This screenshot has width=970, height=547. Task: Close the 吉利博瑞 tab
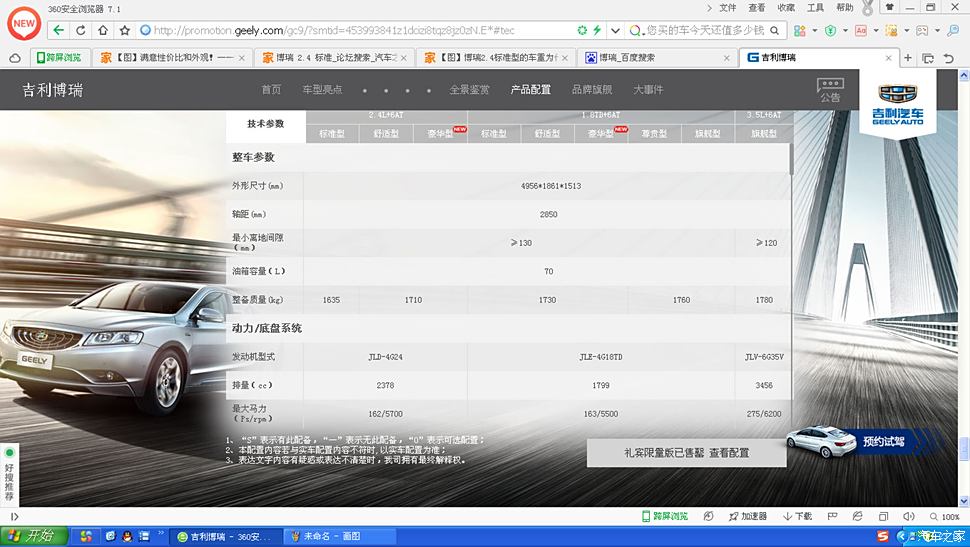click(888, 58)
